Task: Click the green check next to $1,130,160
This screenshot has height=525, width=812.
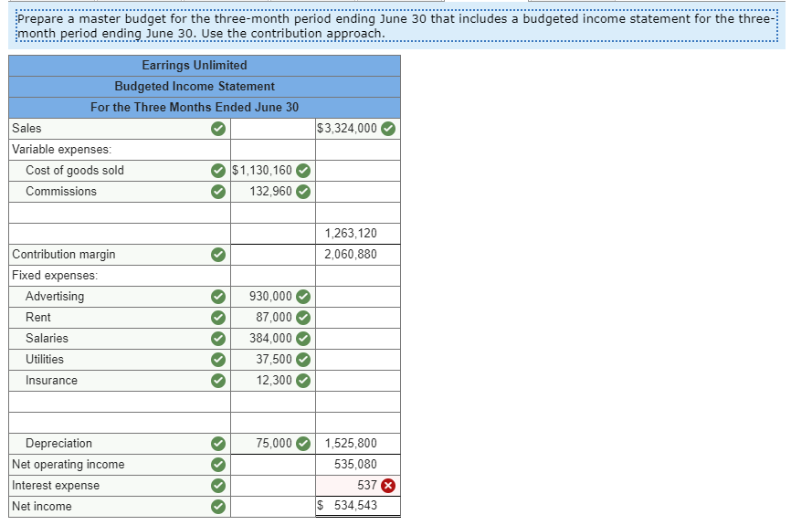Action: [x=303, y=171]
